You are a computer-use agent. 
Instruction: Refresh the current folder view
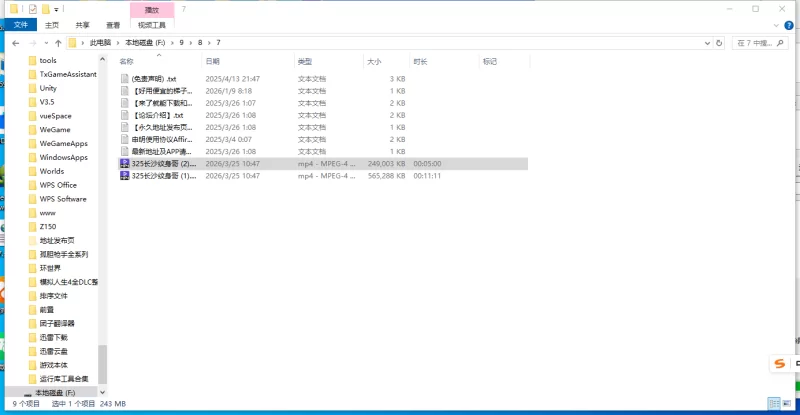click(x=719, y=43)
